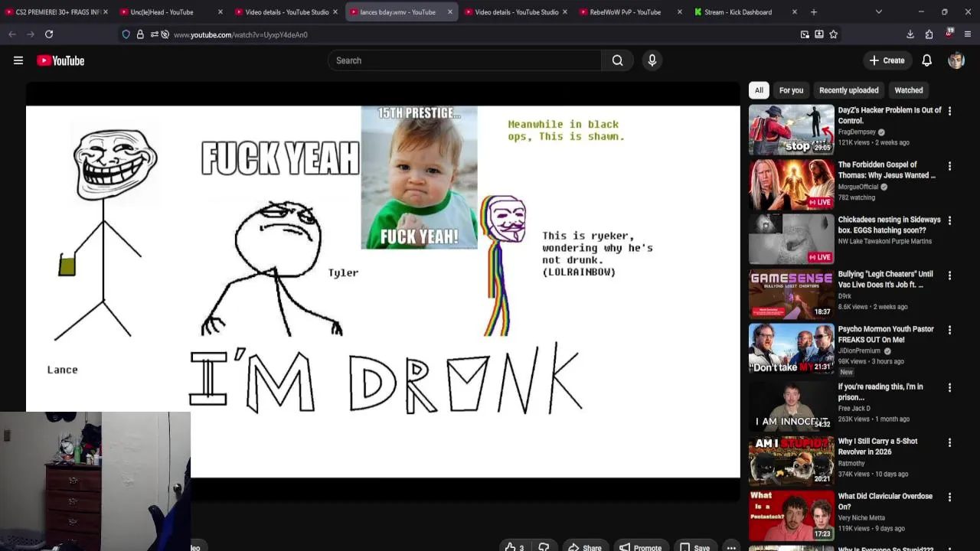Save the video to a playlist
This screenshot has width=980, height=551.
click(x=694, y=546)
